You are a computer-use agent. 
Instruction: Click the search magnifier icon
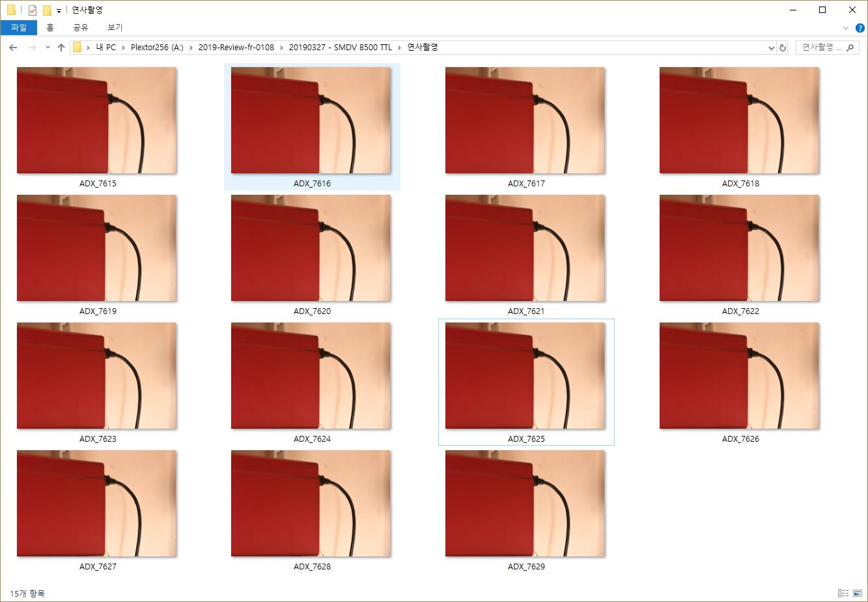point(851,48)
